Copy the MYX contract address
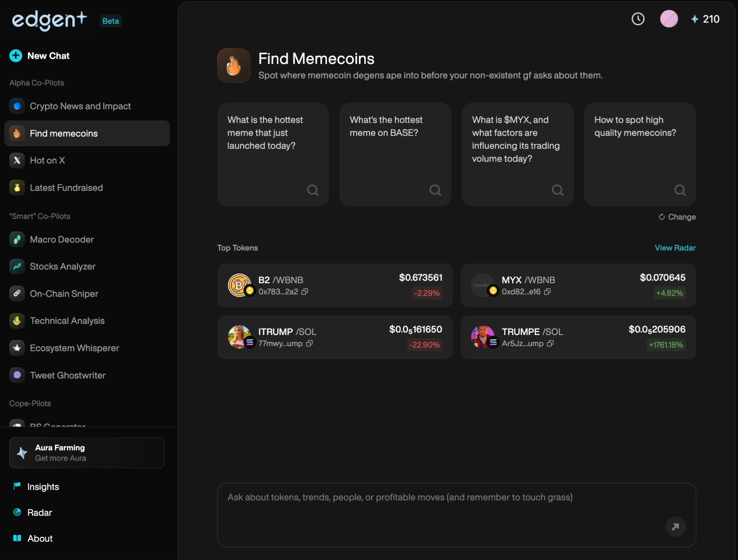The height and width of the screenshot is (560, 738). click(x=547, y=291)
